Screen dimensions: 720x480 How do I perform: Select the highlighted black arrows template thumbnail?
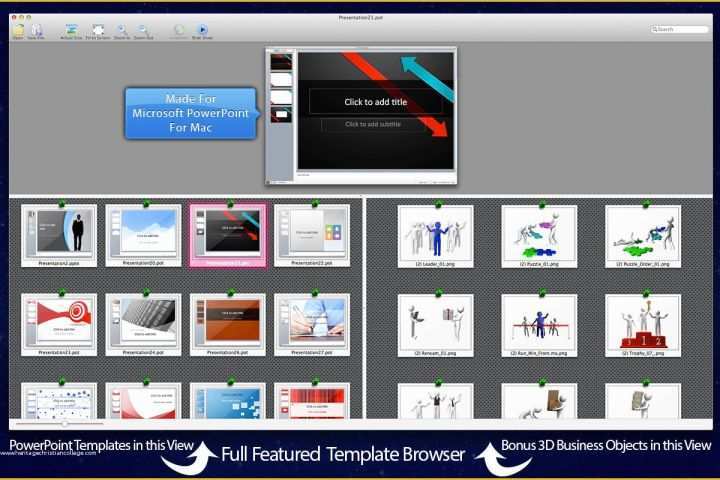pyautogui.click(x=228, y=236)
